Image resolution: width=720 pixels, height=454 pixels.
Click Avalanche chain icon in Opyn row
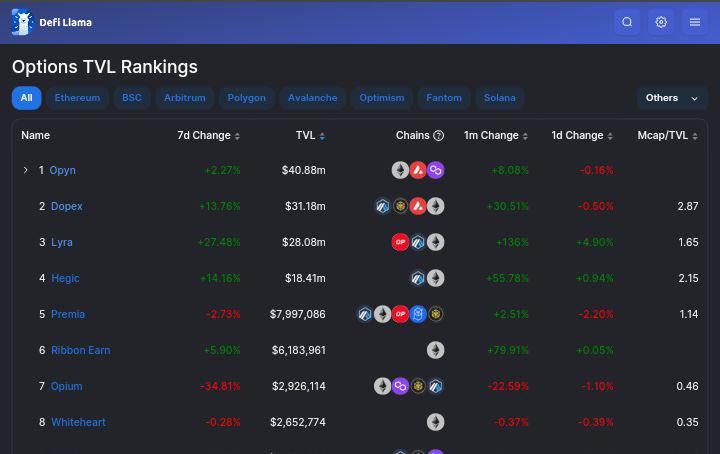[x=418, y=170]
